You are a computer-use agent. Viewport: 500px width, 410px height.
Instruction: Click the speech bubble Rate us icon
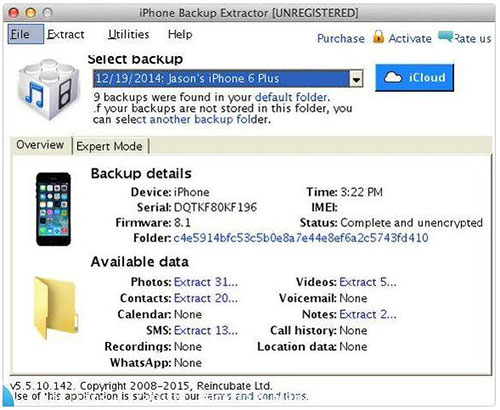[x=445, y=36]
